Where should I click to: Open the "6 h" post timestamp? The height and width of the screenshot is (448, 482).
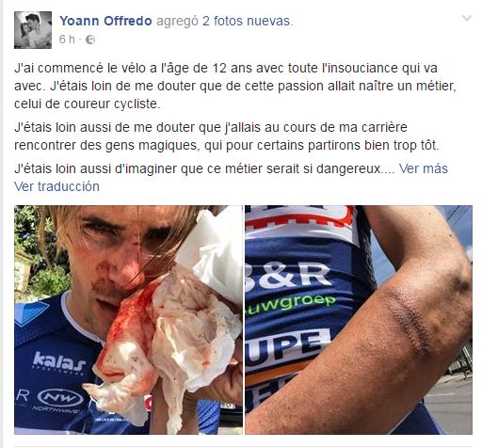pos(67,40)
